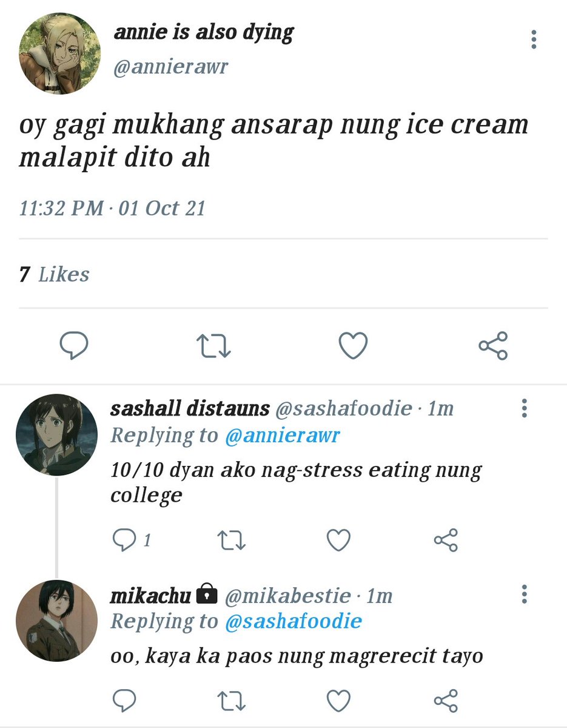The image size is (567, 728).
Task: Share mikachu's reply
Action: 446,701
